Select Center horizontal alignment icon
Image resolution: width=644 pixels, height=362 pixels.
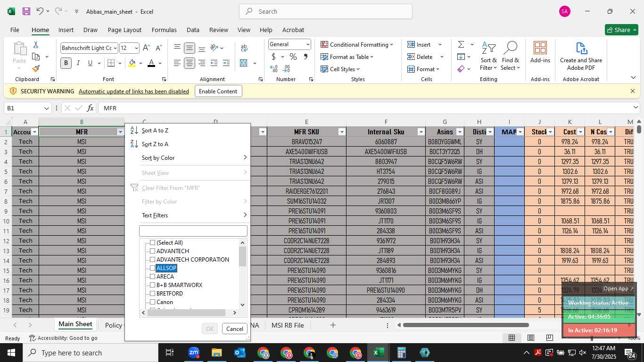click(x=190, y=63)
